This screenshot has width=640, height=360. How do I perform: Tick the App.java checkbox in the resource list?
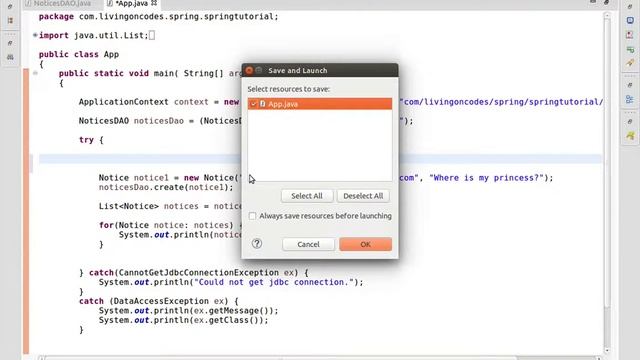[x=253, y=104]
